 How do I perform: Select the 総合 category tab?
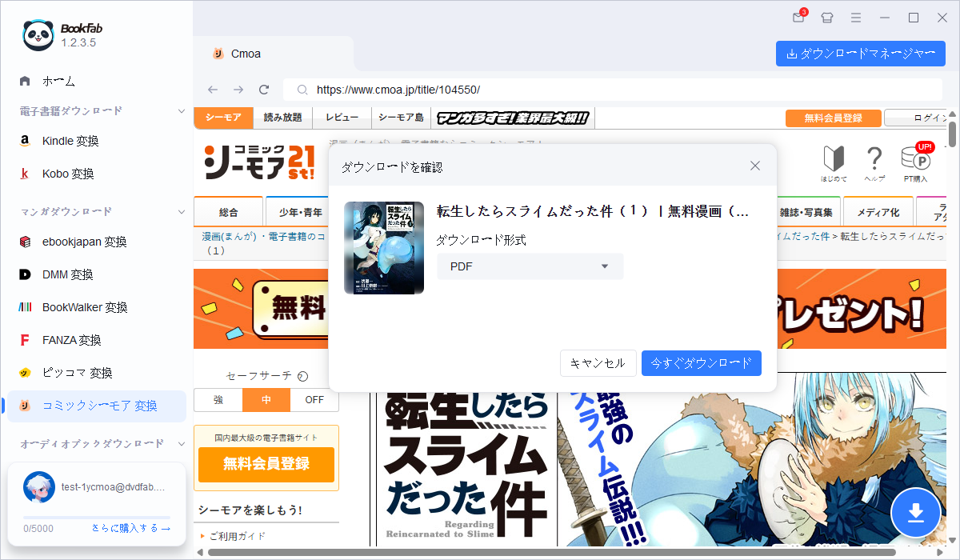click(228, 213)
